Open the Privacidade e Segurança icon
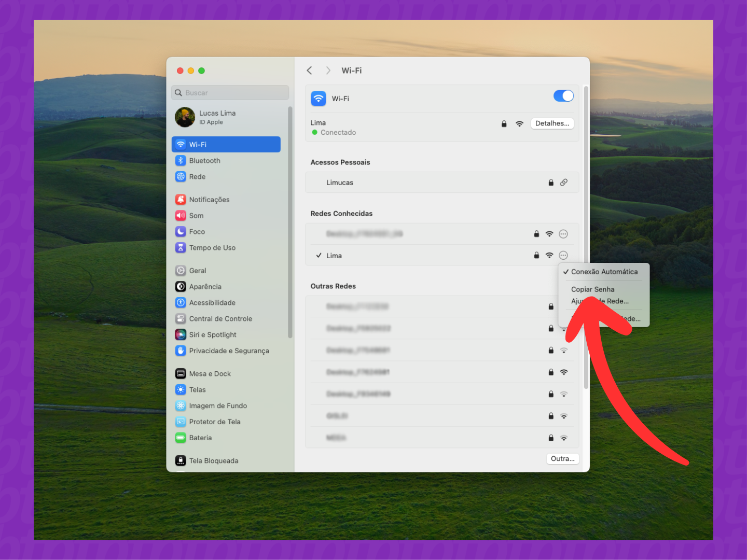Image resolution: width=747 pixels, height=560 pixels. point(181,351)
